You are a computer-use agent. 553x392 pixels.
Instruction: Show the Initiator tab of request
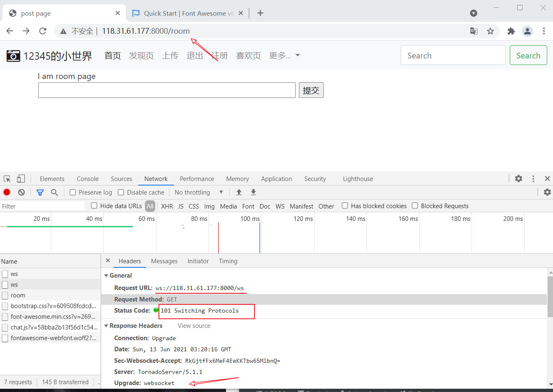click(198, 261)
